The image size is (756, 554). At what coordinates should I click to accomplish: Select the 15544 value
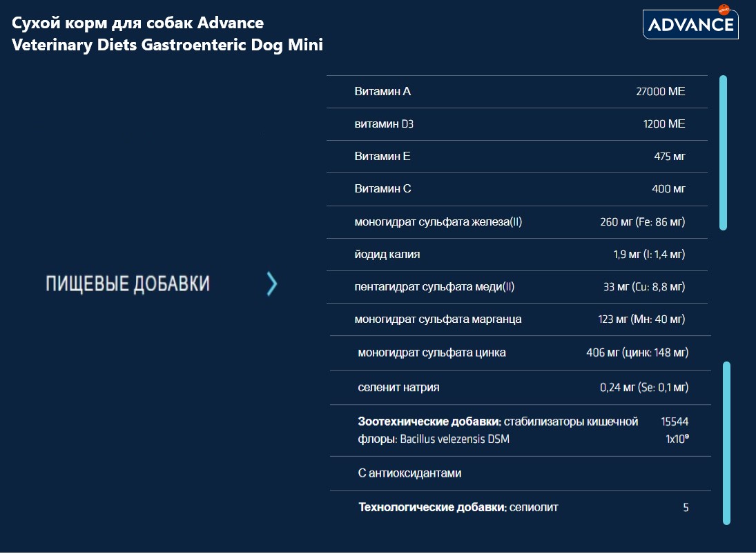point(675,422)
